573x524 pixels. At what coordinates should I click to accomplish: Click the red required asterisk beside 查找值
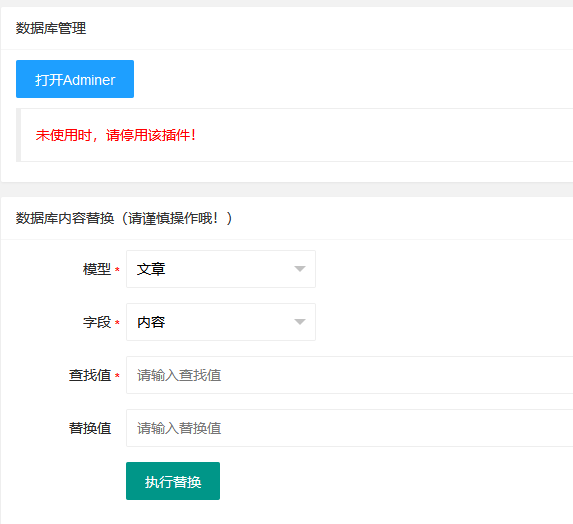pyautogui.click(x=117, y=376)
